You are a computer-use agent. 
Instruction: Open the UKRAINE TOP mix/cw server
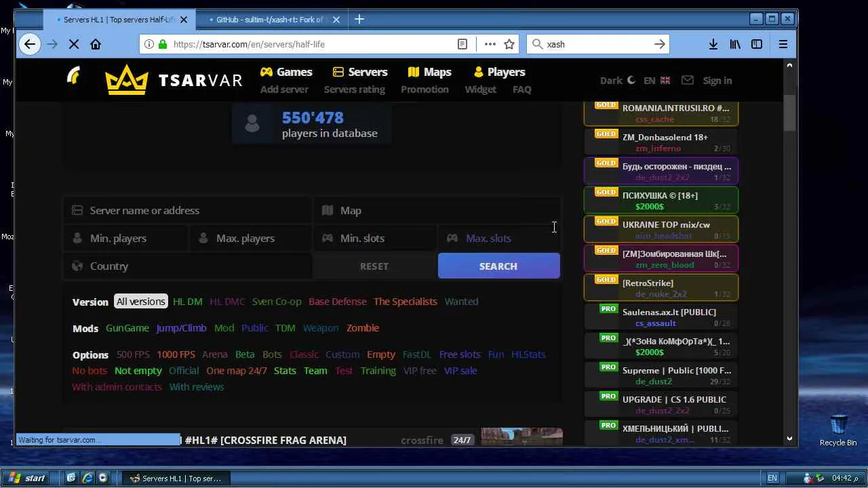pos(661,230)
